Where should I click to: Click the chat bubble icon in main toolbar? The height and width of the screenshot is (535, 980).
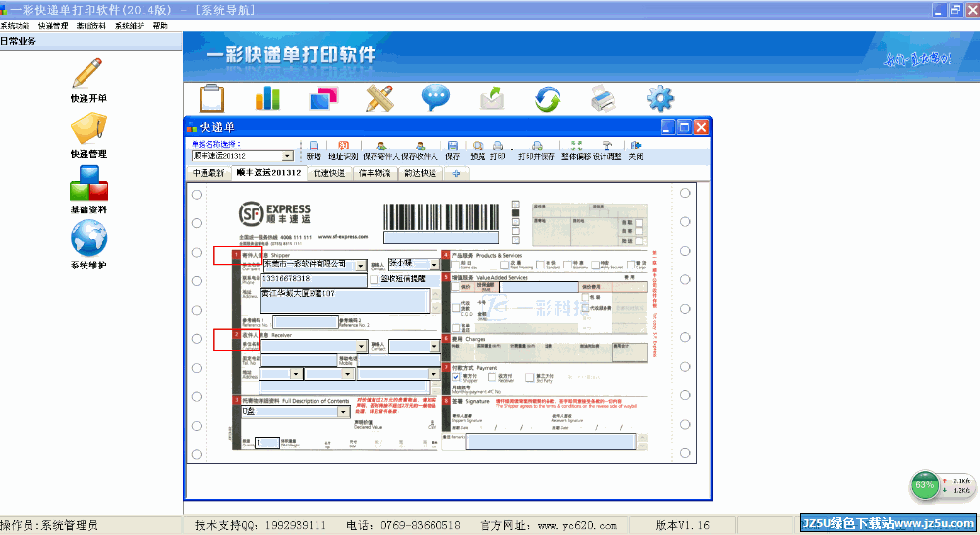click(435, 98)
